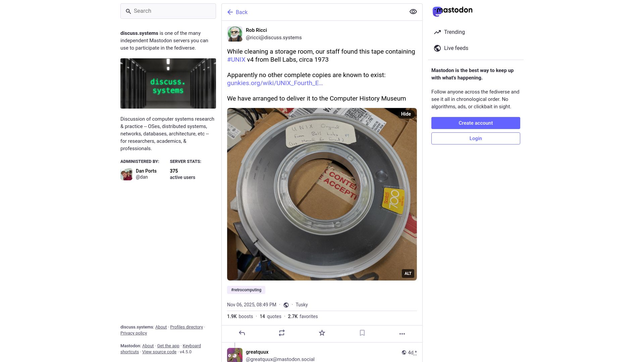
Task: Click the Mastodon logo
Action: [x=452, y=11]
